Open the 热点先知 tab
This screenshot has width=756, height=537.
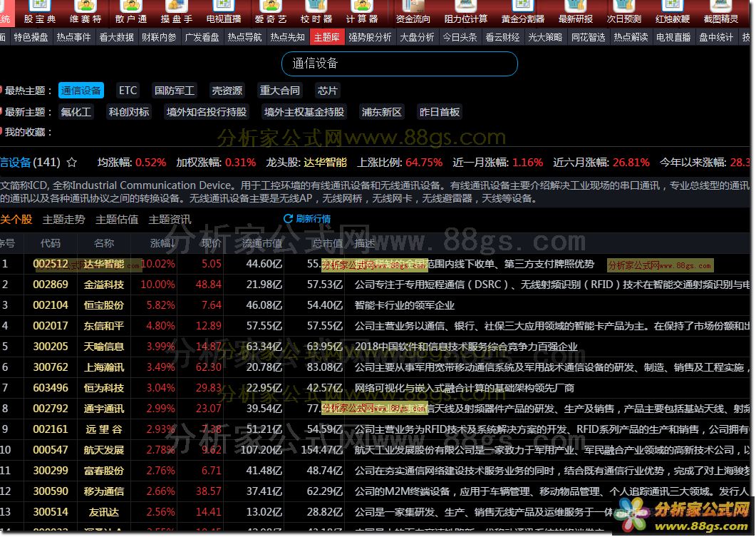click(x=287, y=37)
